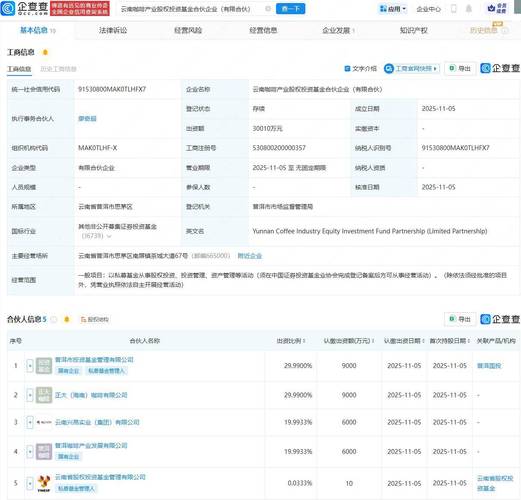Expand partner row 1 details
This screenshot has width=521, height=500.
click(x=30, y=366)
